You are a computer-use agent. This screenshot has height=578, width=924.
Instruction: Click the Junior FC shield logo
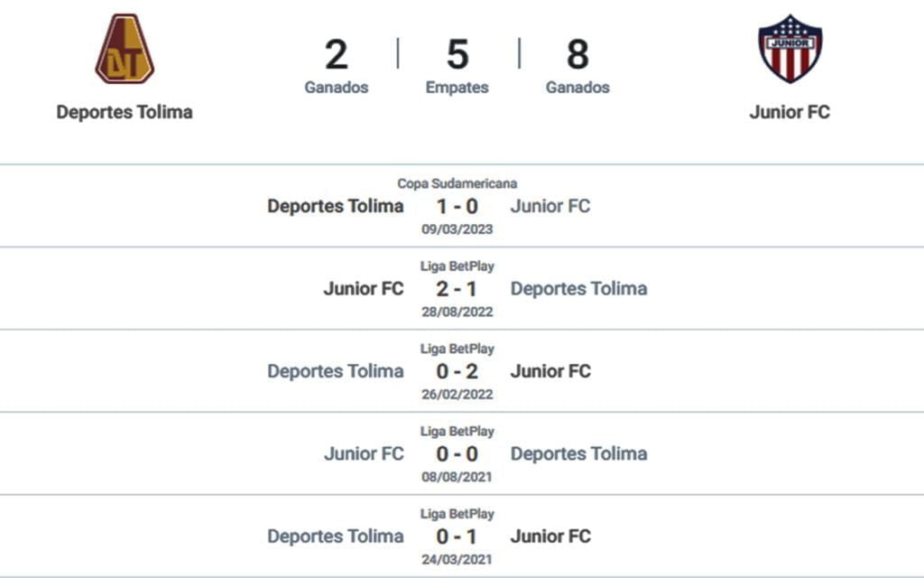tap(790, 49)
